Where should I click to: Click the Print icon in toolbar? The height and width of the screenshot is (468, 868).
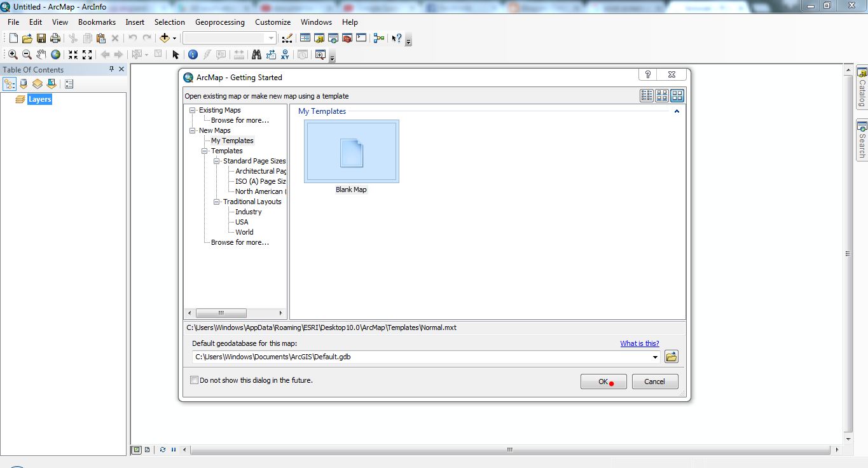55,38
